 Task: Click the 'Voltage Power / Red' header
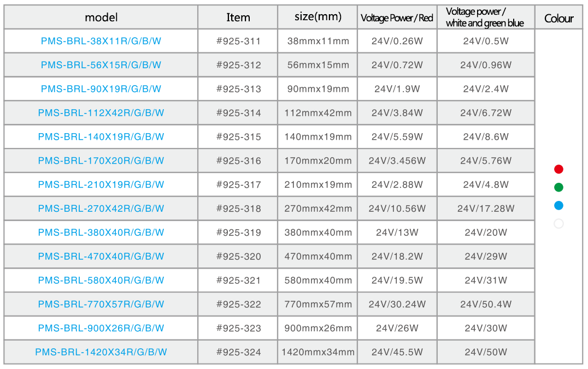(x=397, y=17)
